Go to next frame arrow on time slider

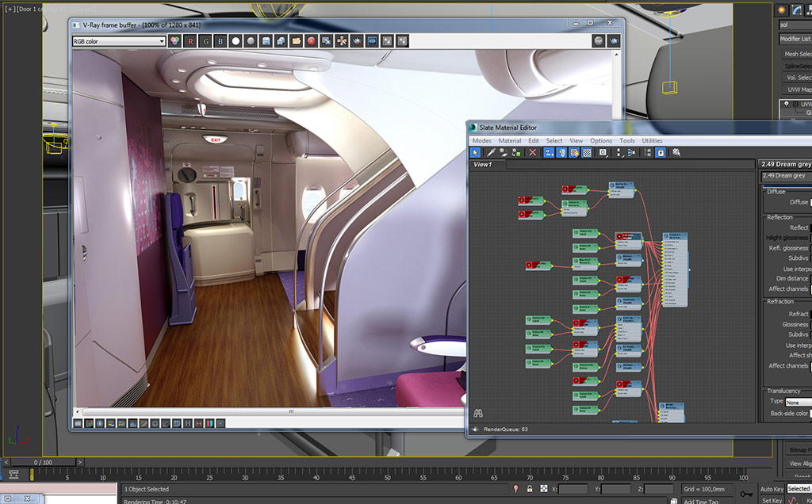[x=80, y=462]
